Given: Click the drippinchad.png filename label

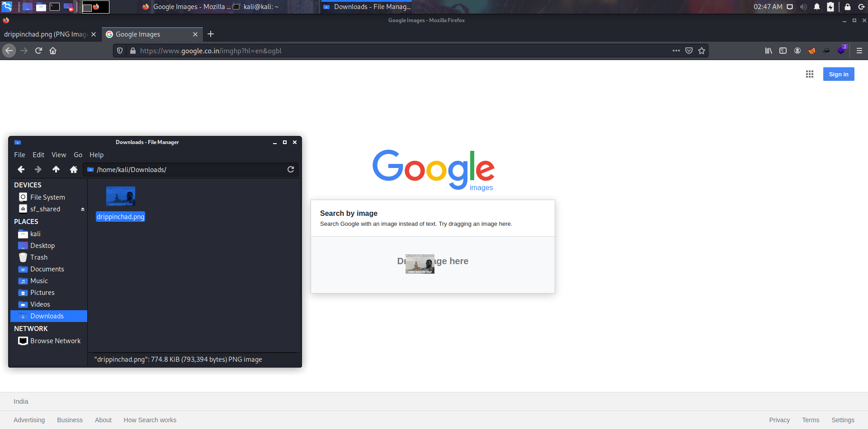Looking at the screenshot, I should (120, 217).
